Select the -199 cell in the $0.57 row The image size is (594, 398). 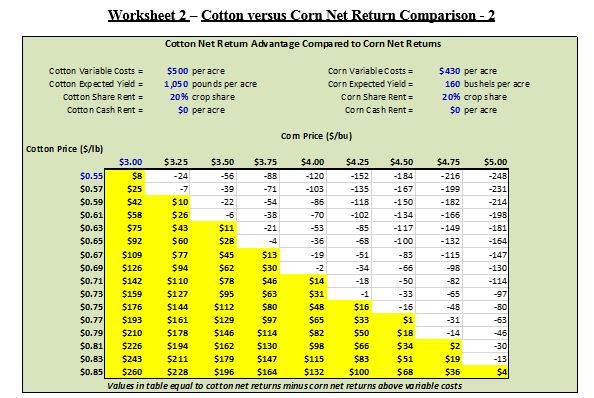(x=439, y=189)
